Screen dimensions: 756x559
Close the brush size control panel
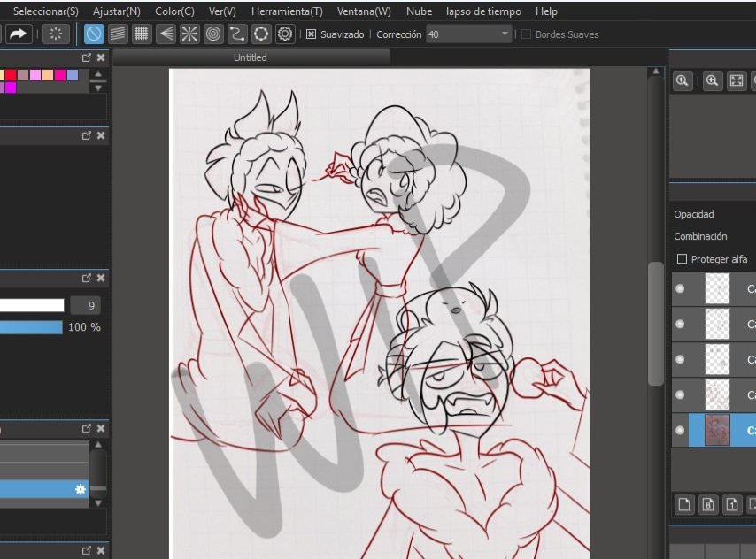tap(101, 278)
